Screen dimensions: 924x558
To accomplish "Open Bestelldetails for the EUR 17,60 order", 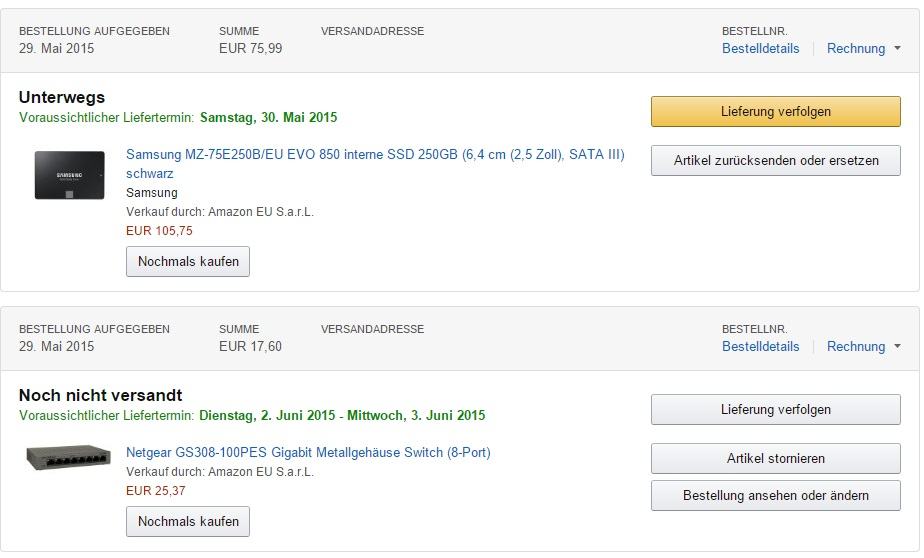I will (x=760, y=346).
